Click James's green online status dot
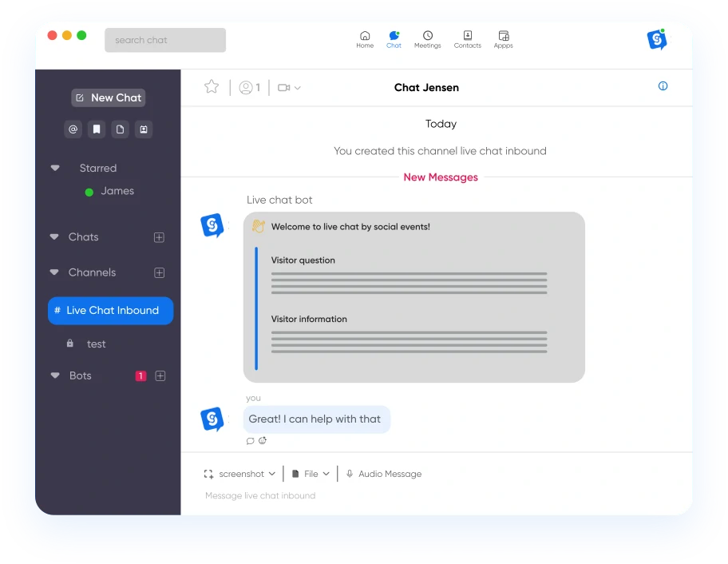 (x=89, y=192)
